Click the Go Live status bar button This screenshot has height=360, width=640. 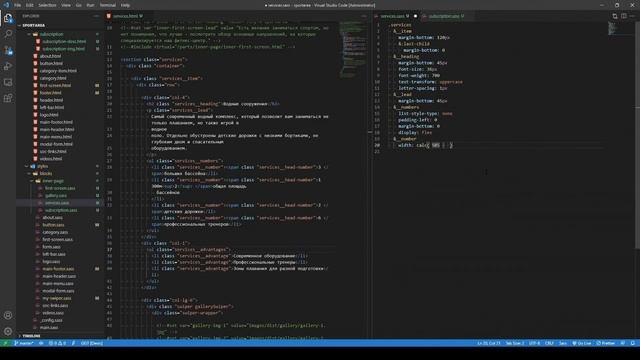coord(582,343)
